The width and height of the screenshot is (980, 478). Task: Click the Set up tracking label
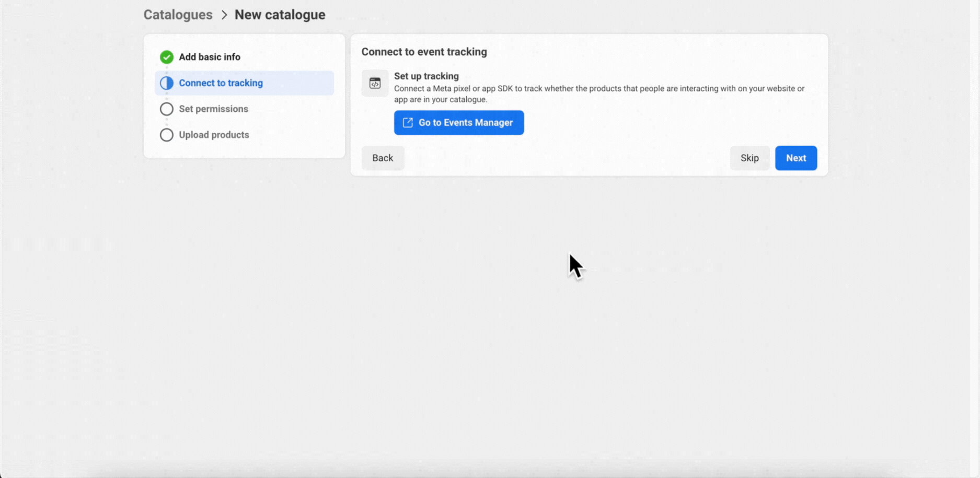click(x=426, y=76)
